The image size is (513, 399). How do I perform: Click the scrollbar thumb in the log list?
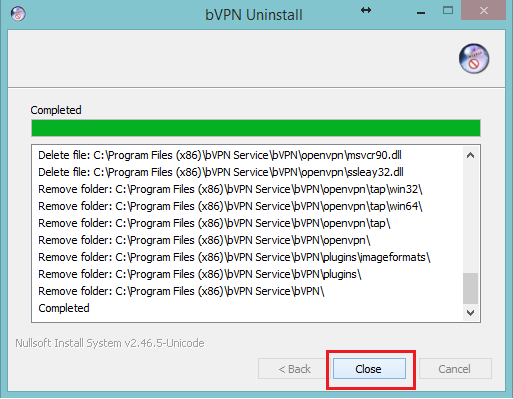[470, 288]
